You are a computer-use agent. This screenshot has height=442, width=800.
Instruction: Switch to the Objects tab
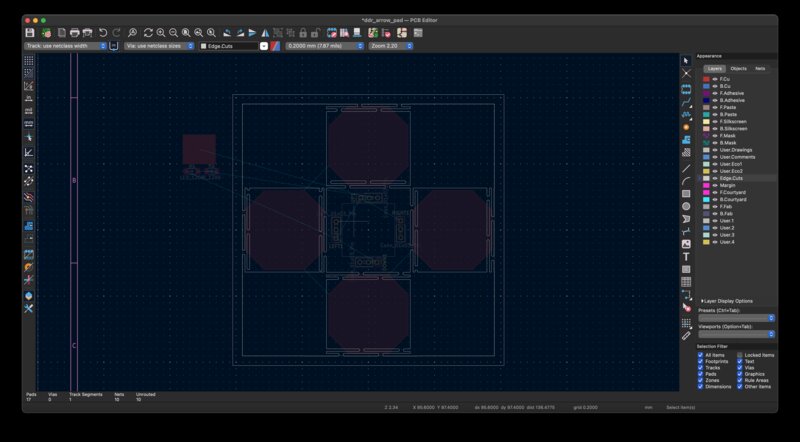(x=738, y=68)
